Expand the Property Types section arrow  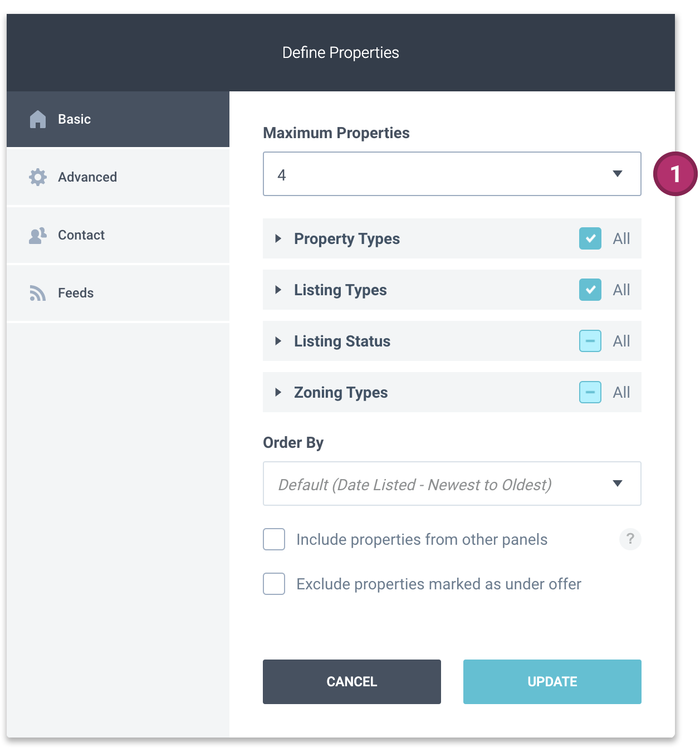278,238
